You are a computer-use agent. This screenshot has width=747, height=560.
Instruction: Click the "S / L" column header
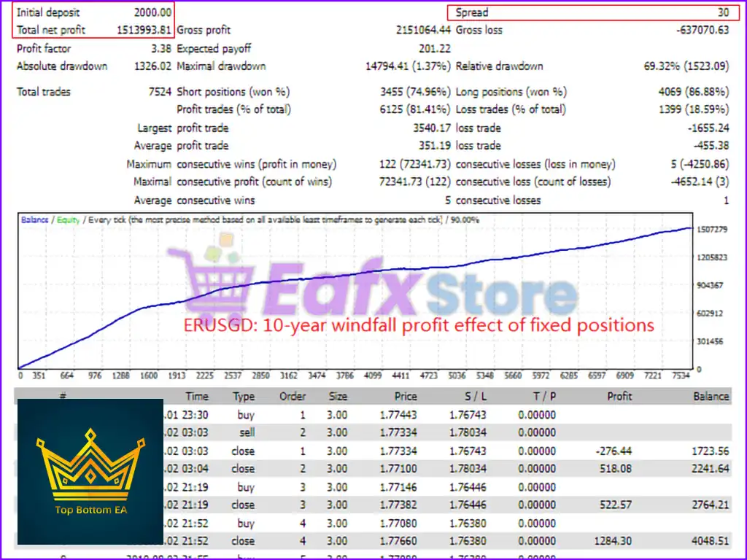(x=476, y=396)
